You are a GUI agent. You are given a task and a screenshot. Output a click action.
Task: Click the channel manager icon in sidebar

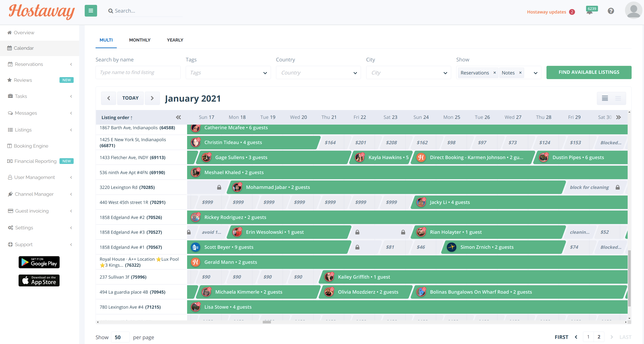[9, 194]
